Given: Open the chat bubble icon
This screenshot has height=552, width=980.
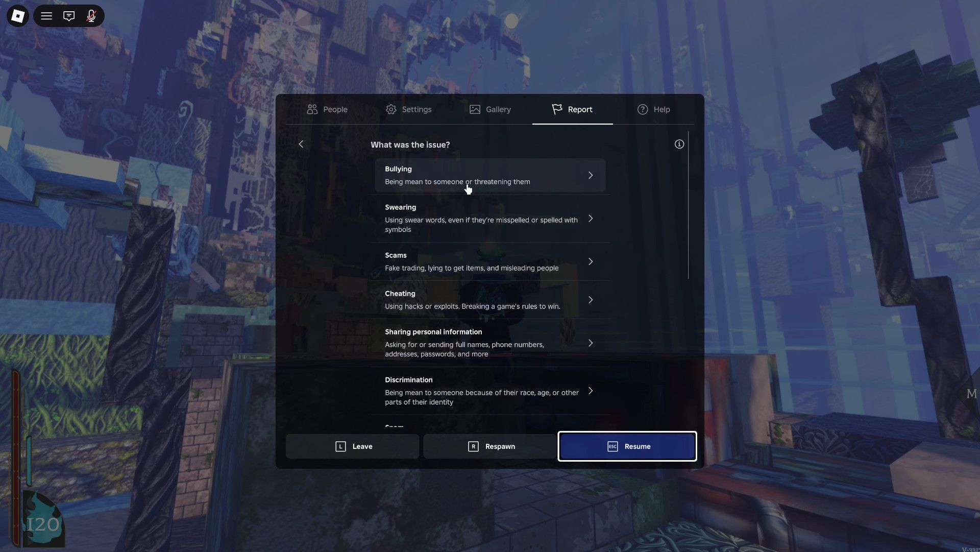Looking at the screenshot, I should click(x=69, y=16).
